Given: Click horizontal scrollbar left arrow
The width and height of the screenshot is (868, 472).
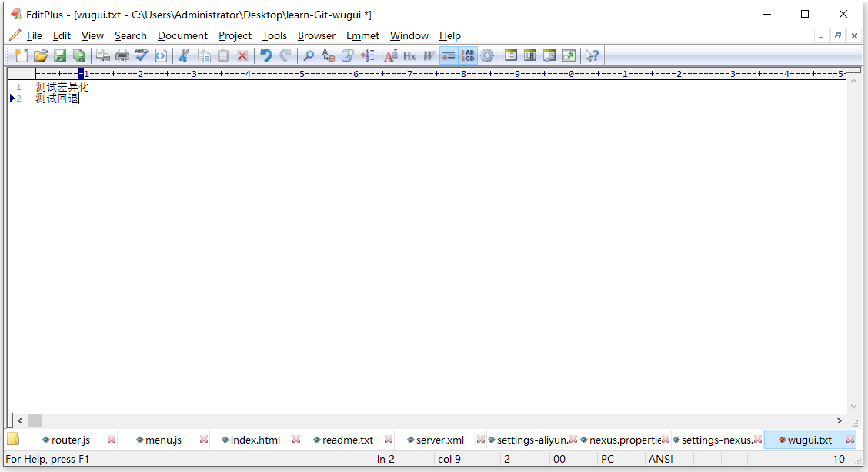Looking at the screenshot, I should (x=21, y=421).
